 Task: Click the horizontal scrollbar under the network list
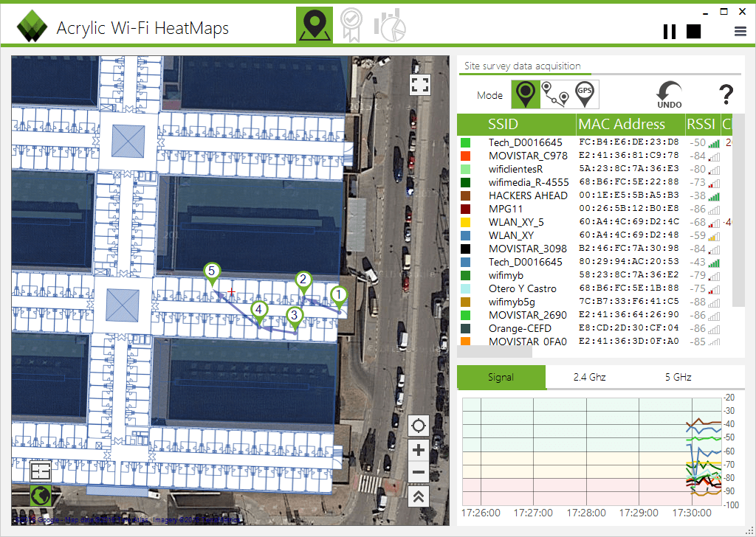tap(495, 352)
